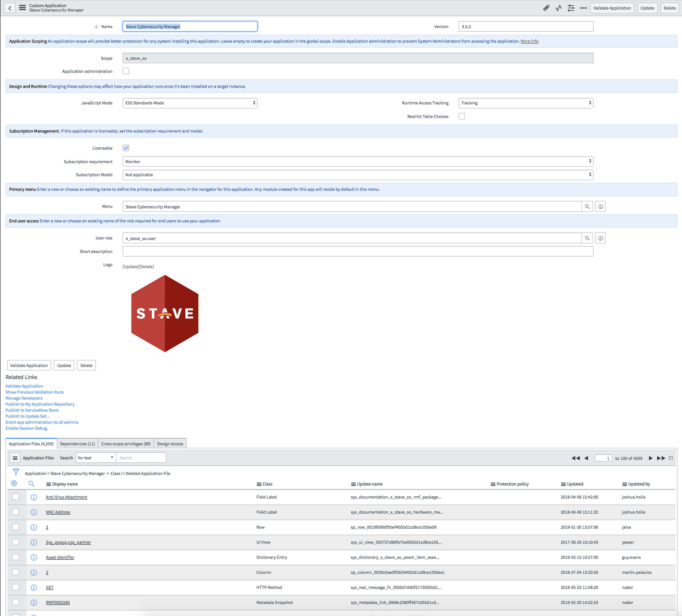
Task: Select the Anti-Virus Attachment row checkbox
Action: [x=16, y=497]
